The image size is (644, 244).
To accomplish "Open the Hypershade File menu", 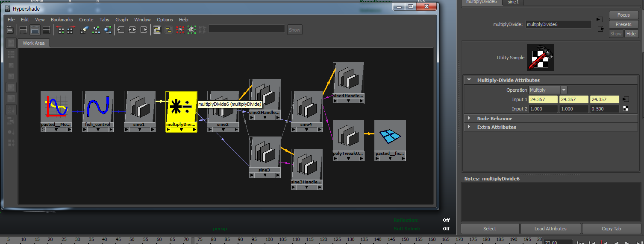I will pos(11,20).
